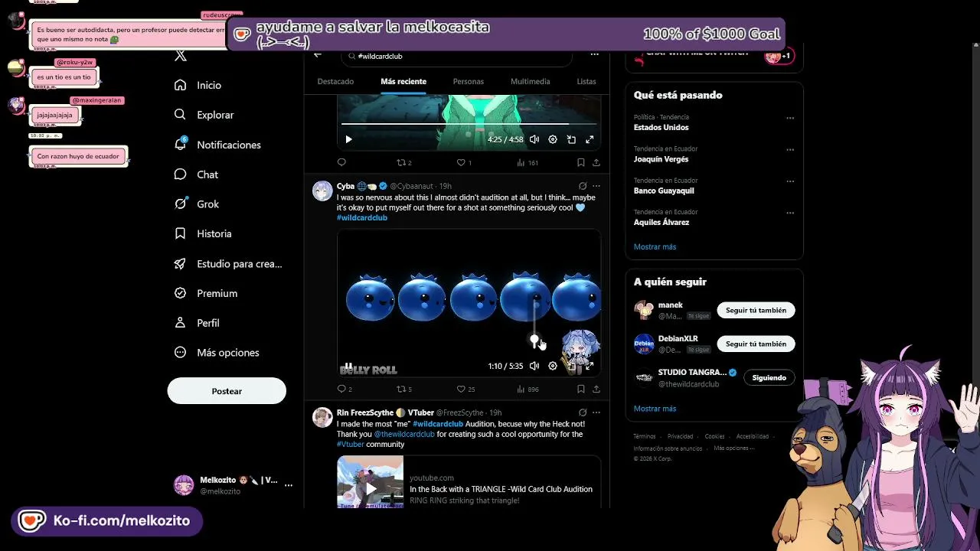Open more options on Rin FreezScythe's post

[596, 412]
